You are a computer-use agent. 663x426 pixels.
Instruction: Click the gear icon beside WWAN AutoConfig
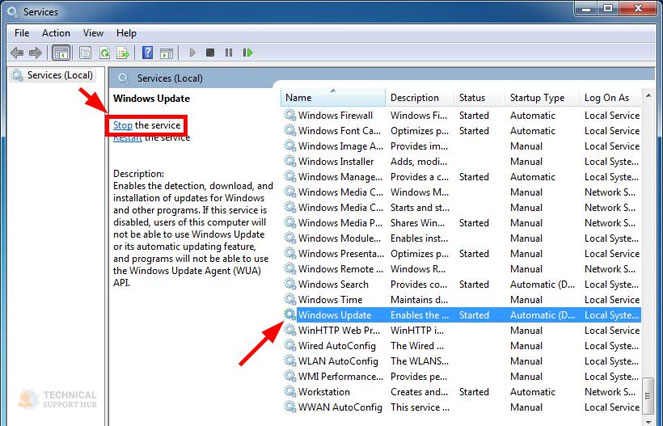click(290, 407)
